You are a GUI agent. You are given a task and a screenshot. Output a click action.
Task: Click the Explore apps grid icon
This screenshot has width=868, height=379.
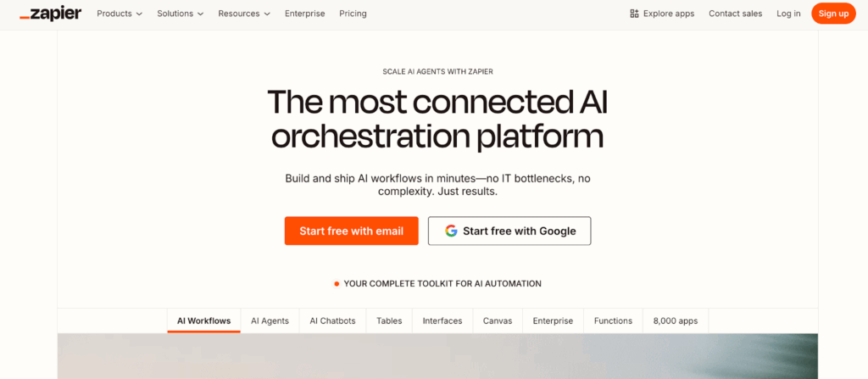pyautogui.click(x=634, y=14)
